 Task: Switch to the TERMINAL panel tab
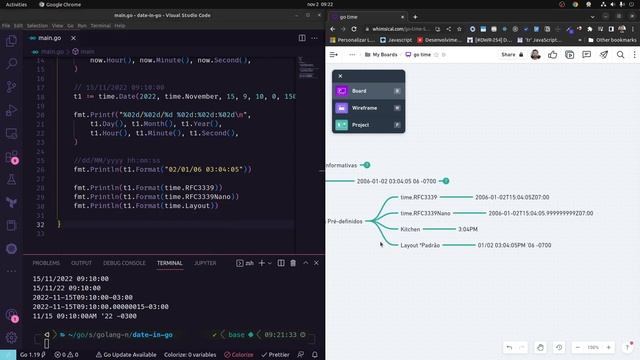pyautogui.click(x=170, y=263)
